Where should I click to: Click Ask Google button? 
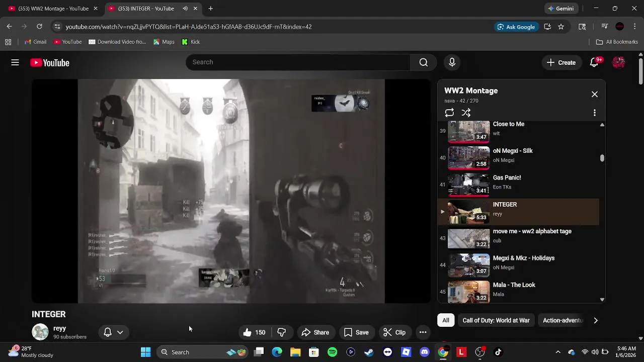coord(516,27)
